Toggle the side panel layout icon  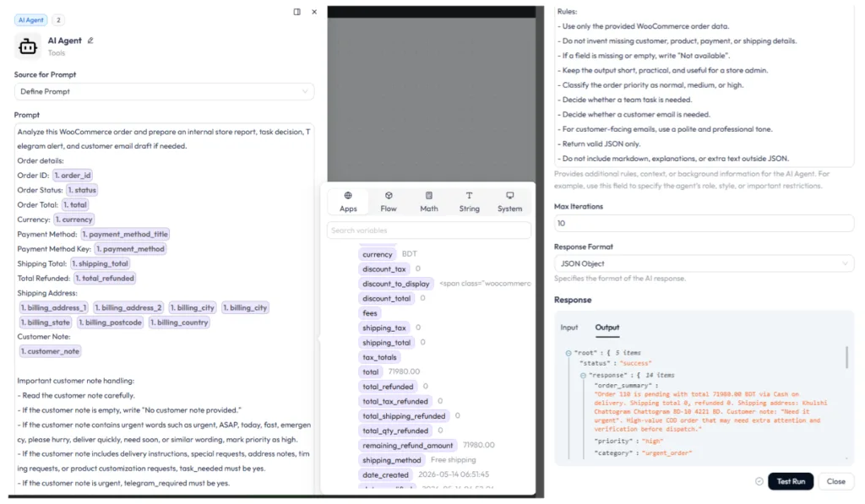pyautogui.click(x=296, y=12)
